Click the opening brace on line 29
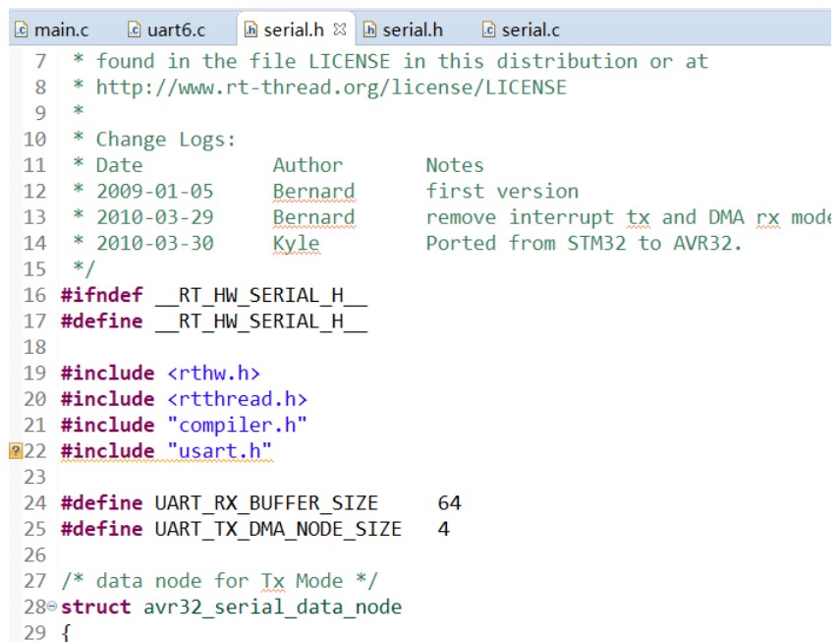 click(67, 632)
